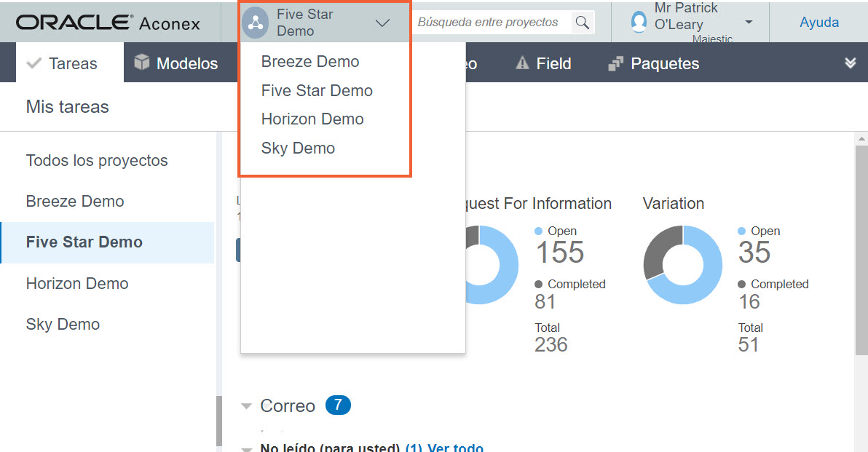Collapse the Five Star Demo project dropdown chevron

(382, 23)
